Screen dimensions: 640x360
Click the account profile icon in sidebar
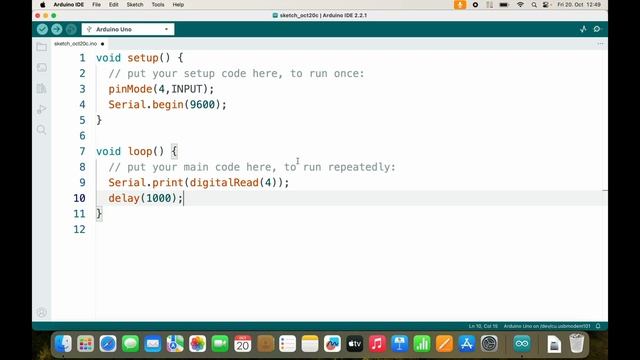pyautogui.click(x=42, y=313)
